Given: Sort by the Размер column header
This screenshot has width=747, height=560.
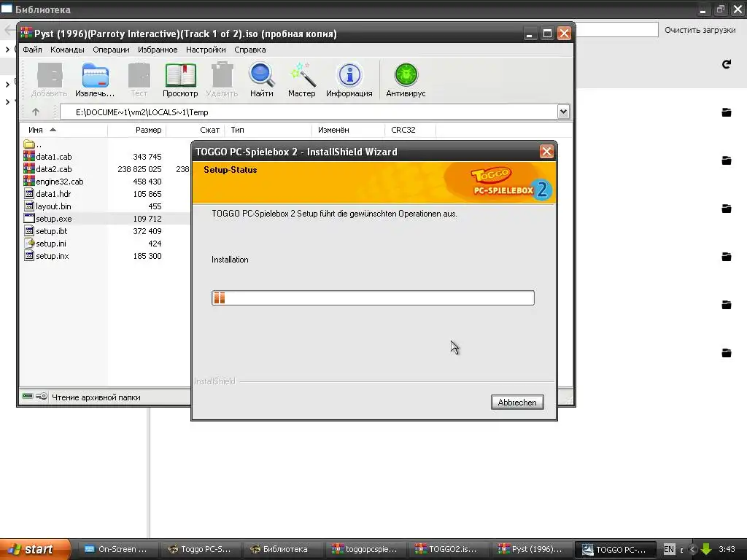Looking at the screenshot, I should (x=136, y=130).
